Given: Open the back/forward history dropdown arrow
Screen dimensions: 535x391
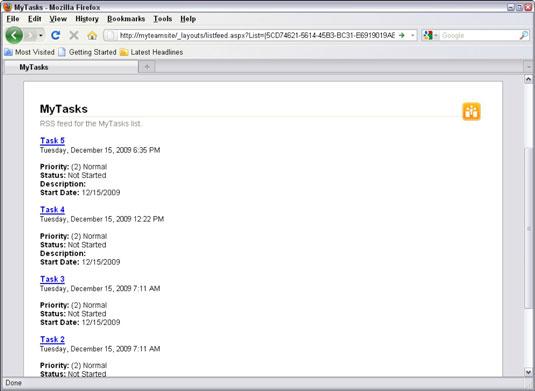Looking at the screenshot, I should point(41,35).
